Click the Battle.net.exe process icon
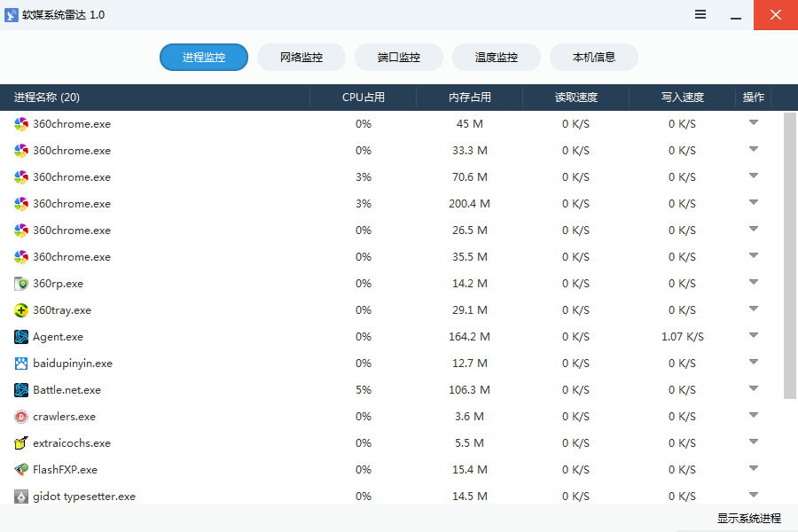 point(21,390)
